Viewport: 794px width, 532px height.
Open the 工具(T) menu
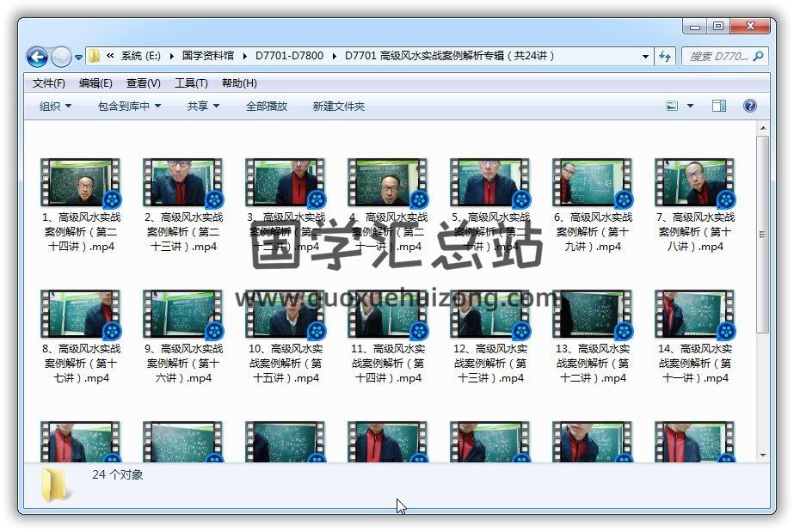[191, 83]
